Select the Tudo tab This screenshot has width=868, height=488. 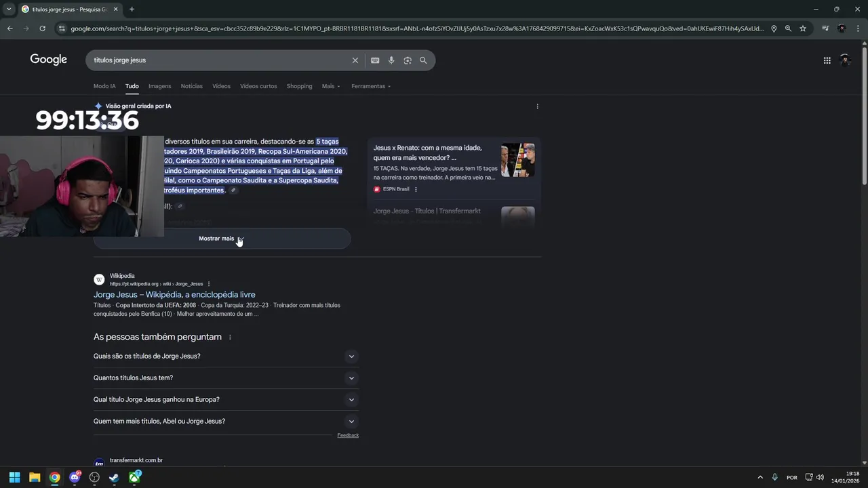[132, 86]
